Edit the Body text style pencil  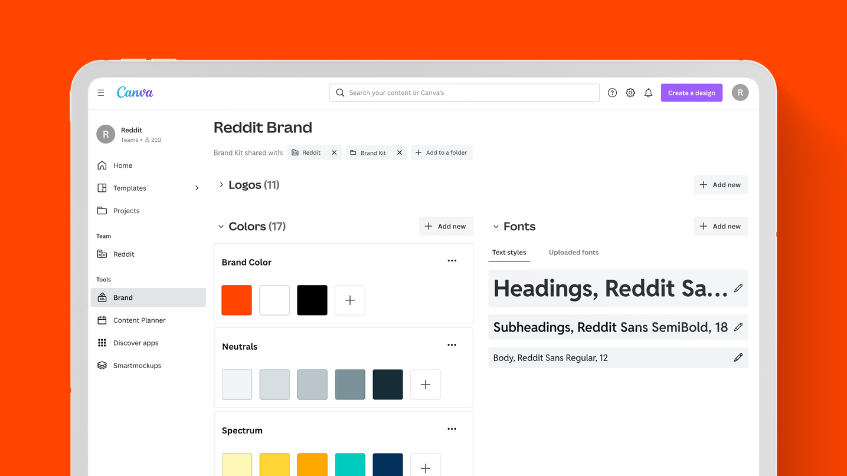738,358
